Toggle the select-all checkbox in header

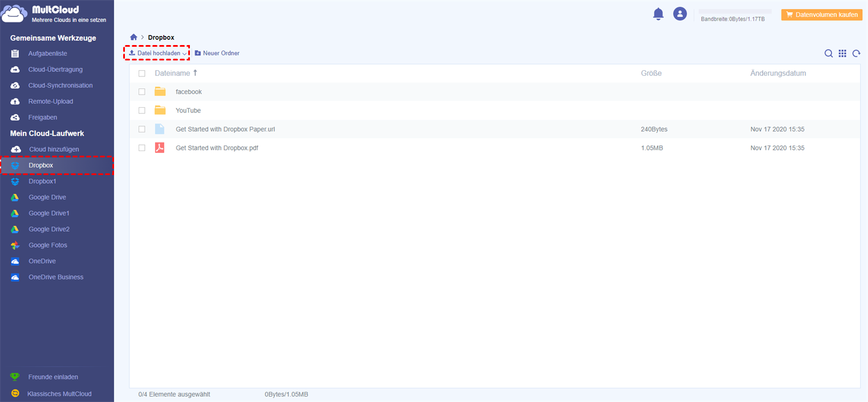142,74
